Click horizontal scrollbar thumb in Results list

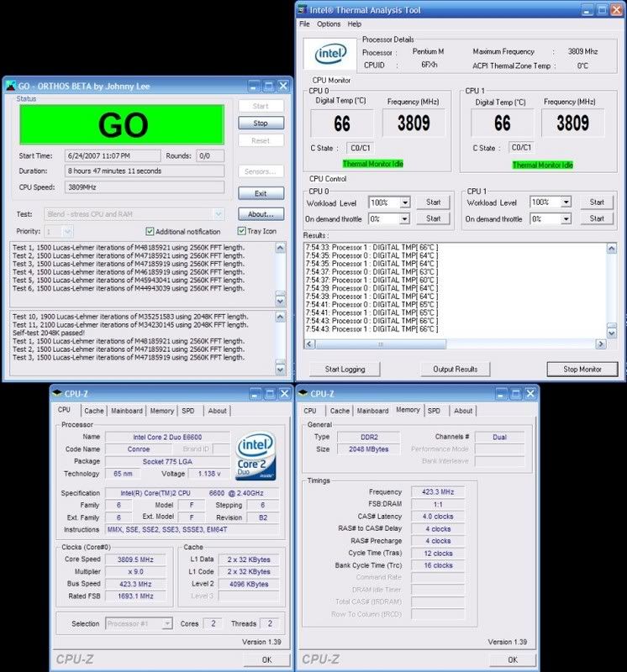pos(381,344)
